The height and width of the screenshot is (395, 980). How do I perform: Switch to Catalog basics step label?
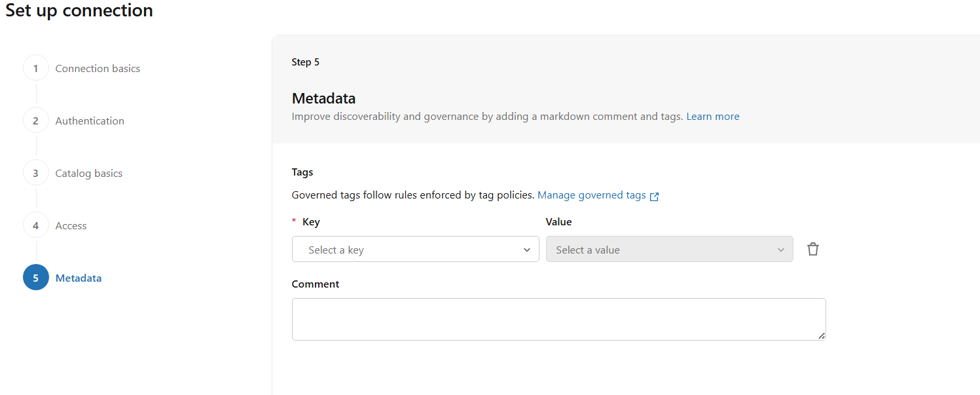[x=89, y=173]
